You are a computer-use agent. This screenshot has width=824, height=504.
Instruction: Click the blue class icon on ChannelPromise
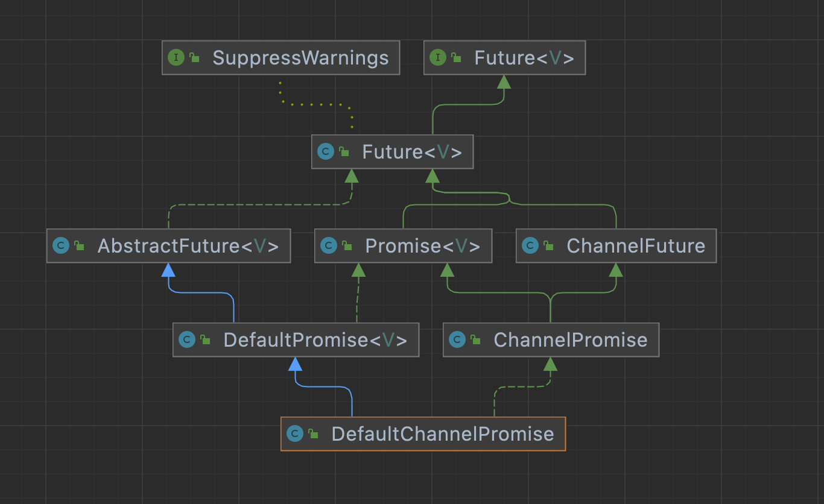tap(457, 340)
